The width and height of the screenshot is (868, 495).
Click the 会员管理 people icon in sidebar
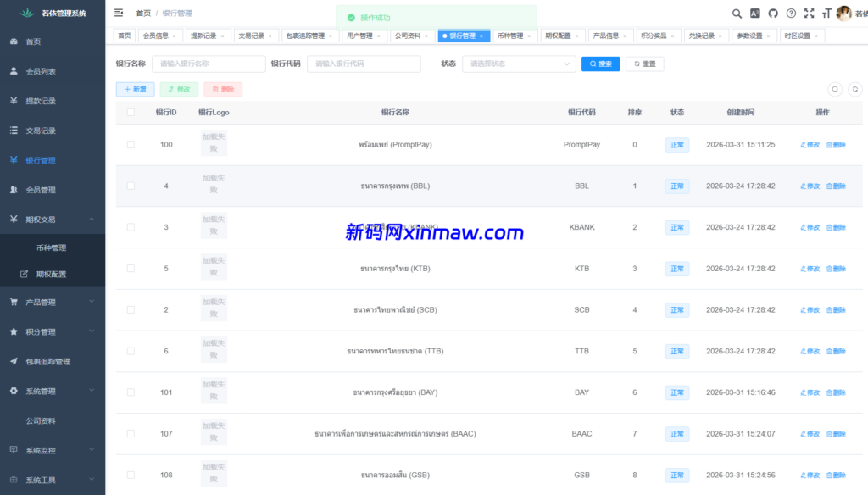pyautogui.click(x=14, y=189)
